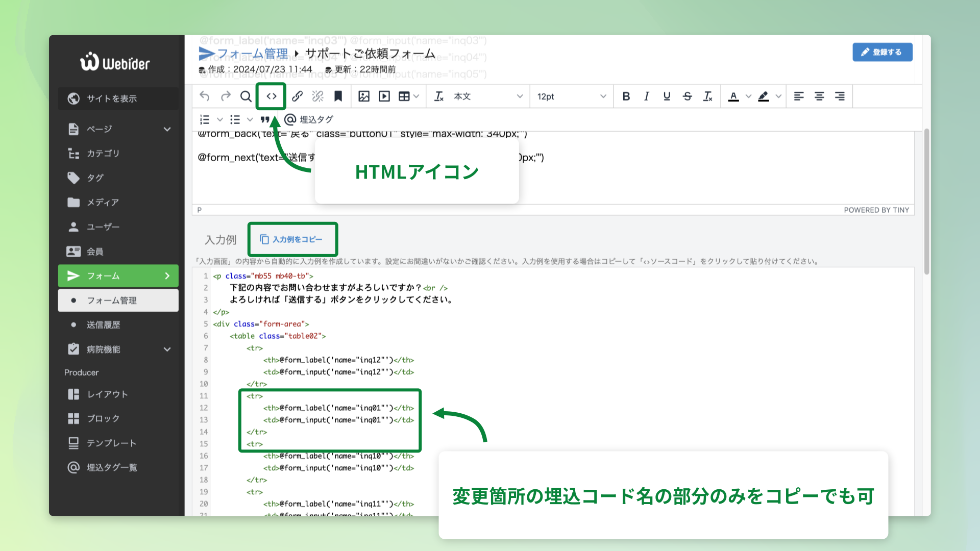Apply the text color A button
The height and width of the screenshot is (551, 980).
(733, 96)
